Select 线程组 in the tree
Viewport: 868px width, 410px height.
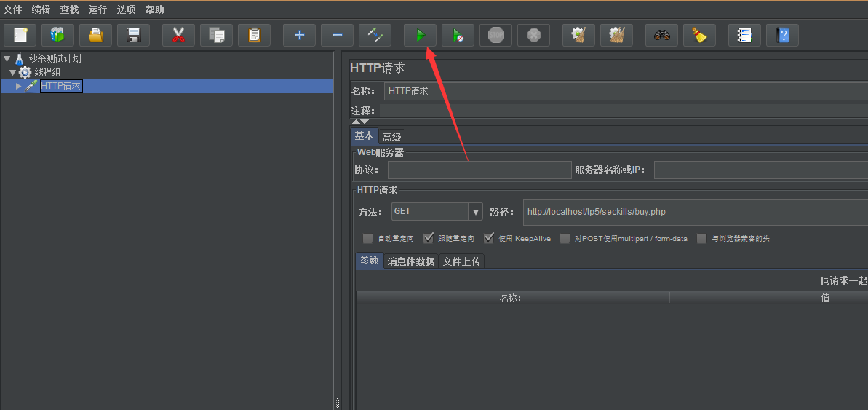click(x=47, y=73)
